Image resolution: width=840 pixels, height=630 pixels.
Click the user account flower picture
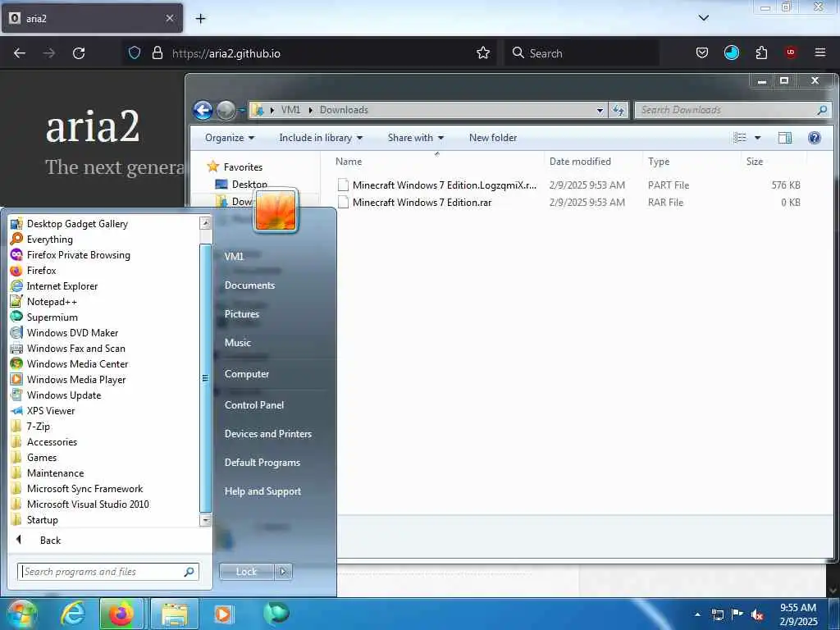tap(276, 211)
